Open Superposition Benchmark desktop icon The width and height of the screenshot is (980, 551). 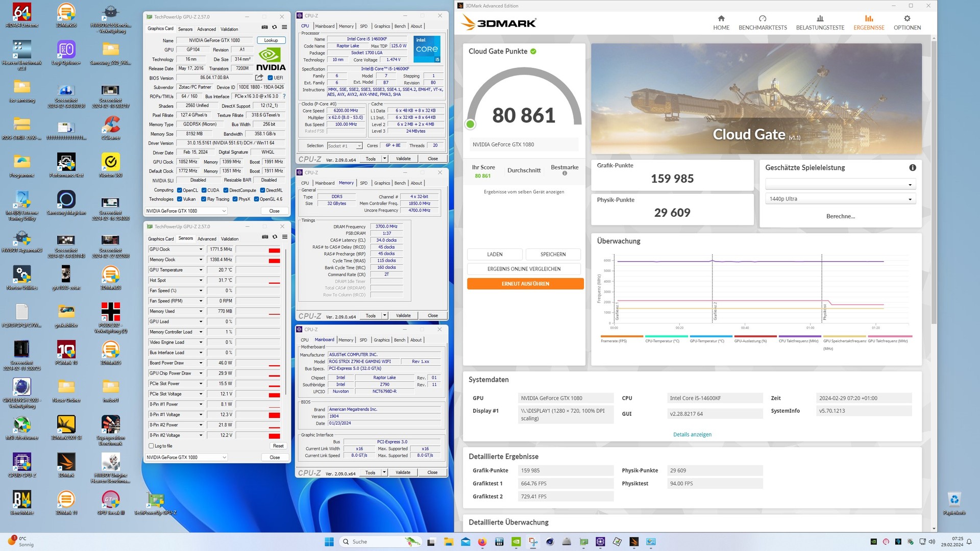pyautogui.click(x=111, y=430)
